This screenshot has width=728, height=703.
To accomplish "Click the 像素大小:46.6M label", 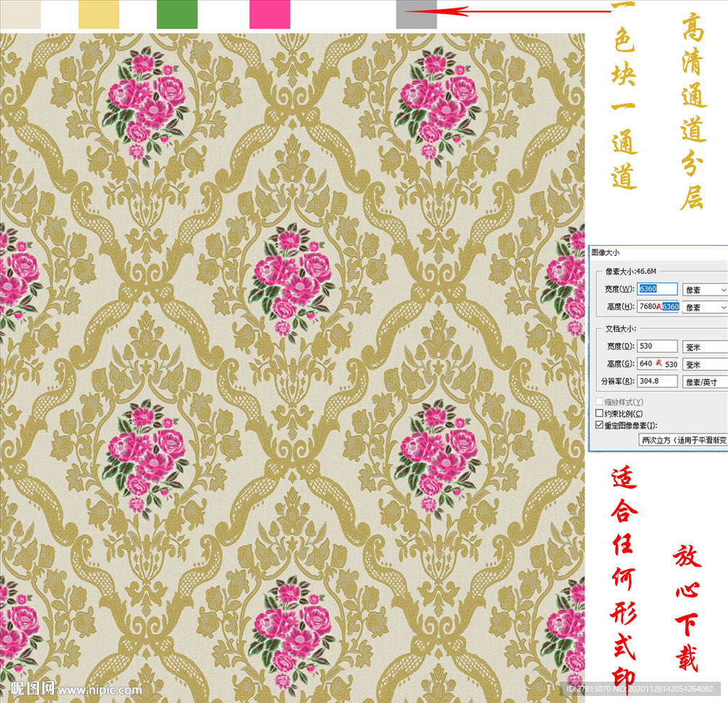I will [x=631, y=271].
